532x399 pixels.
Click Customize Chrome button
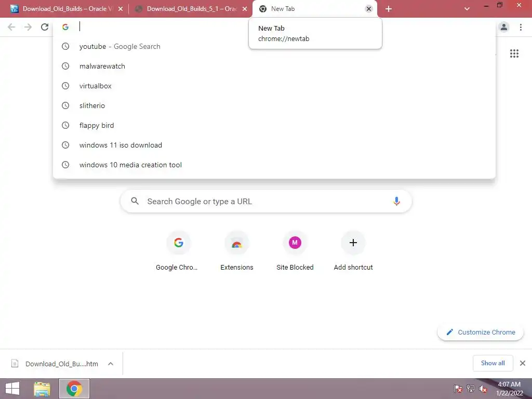481,332
